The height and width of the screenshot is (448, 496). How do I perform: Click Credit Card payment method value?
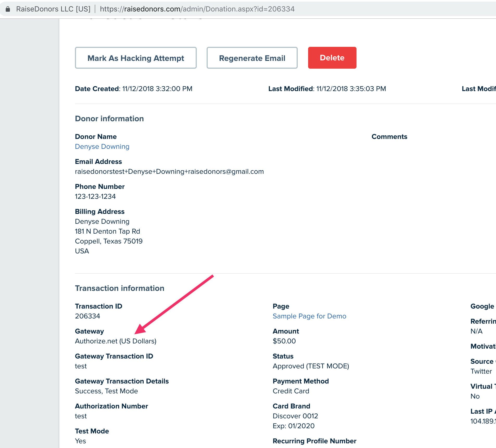291,391
